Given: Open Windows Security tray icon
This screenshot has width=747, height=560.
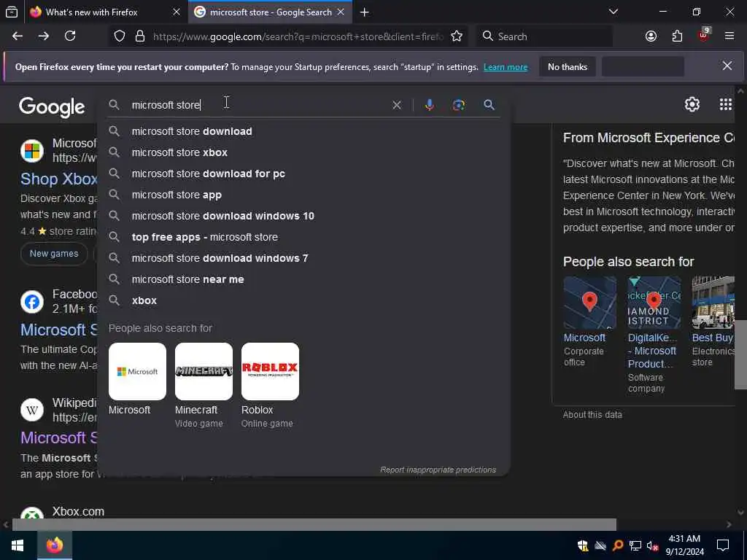Looking at the screenshot, I should pyautogui.click(x=583, y=545).
